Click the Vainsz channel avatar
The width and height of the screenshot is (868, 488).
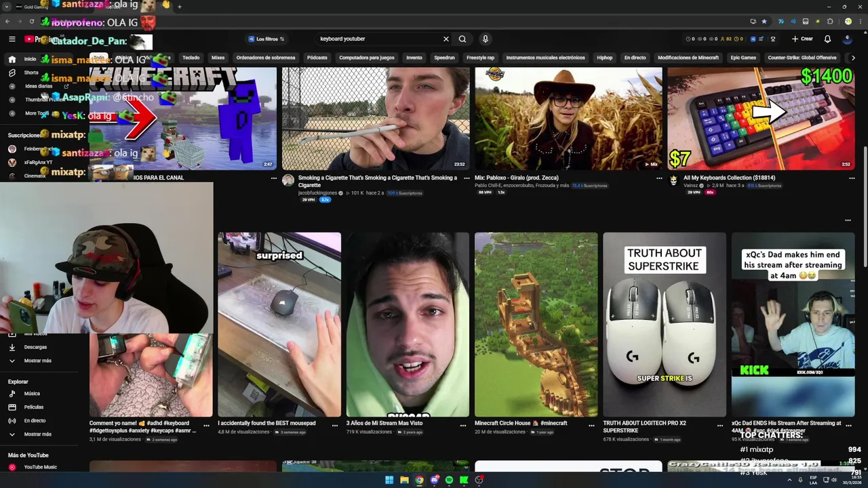point(673,180)
